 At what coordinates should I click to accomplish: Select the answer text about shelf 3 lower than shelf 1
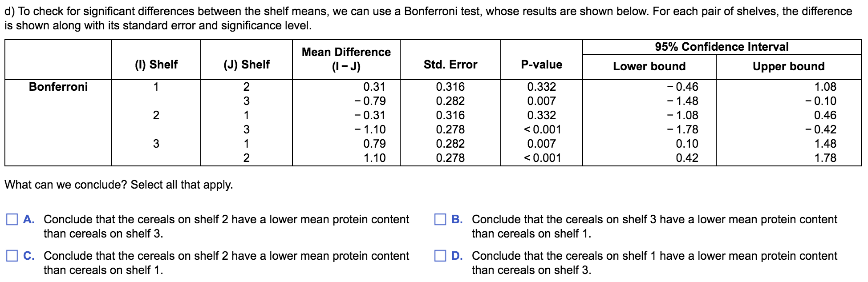[654, 226]
